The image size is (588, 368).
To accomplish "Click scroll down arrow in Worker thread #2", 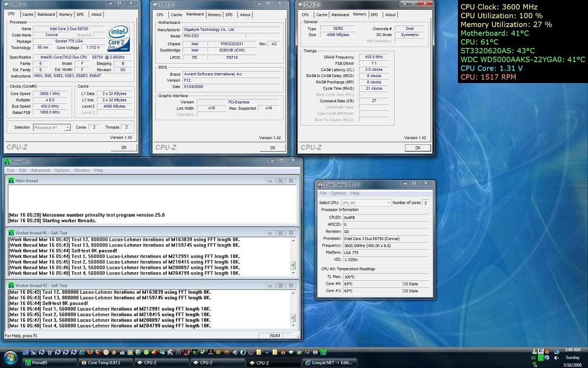I will coord(293,326).
